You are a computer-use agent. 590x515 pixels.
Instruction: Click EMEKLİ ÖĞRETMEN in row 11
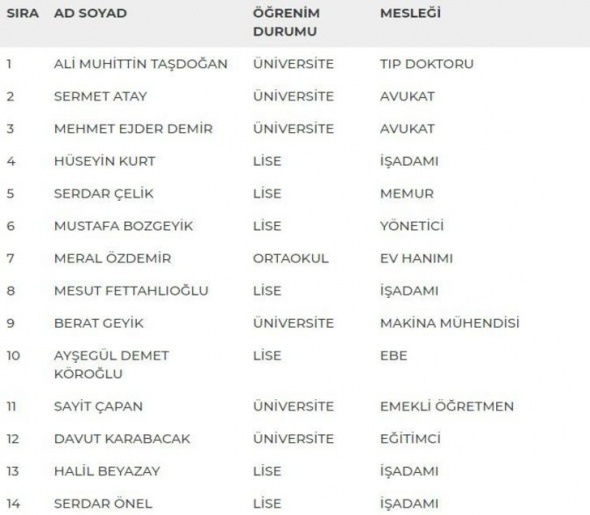pyautogui.click(x=447, y=406)
